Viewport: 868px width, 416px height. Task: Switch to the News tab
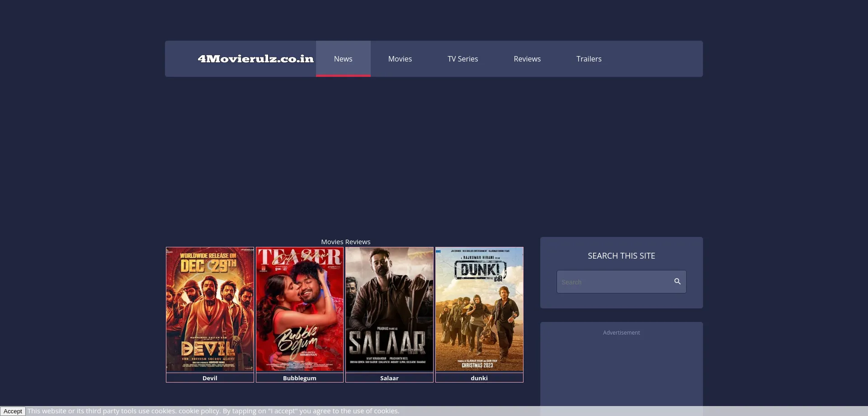point(343,59)
